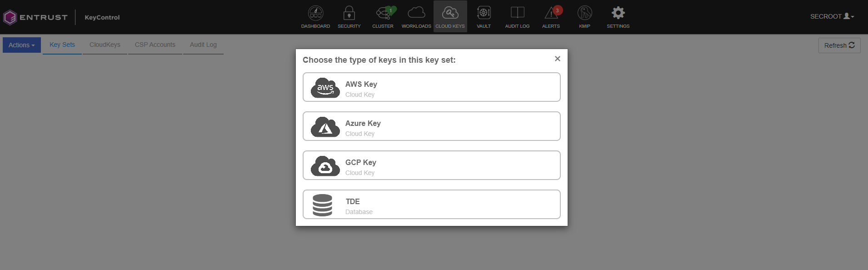Click the KeyControl product name

[x=102, y=17]
